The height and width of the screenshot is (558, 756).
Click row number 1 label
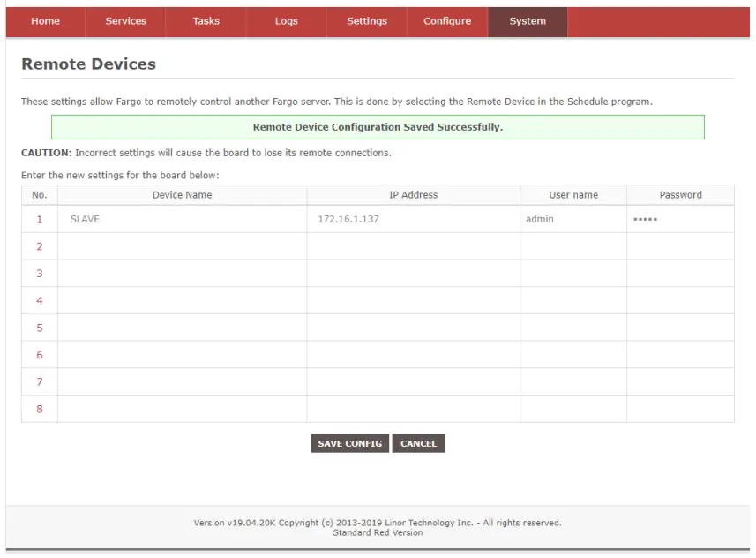(x=40, y=220)
